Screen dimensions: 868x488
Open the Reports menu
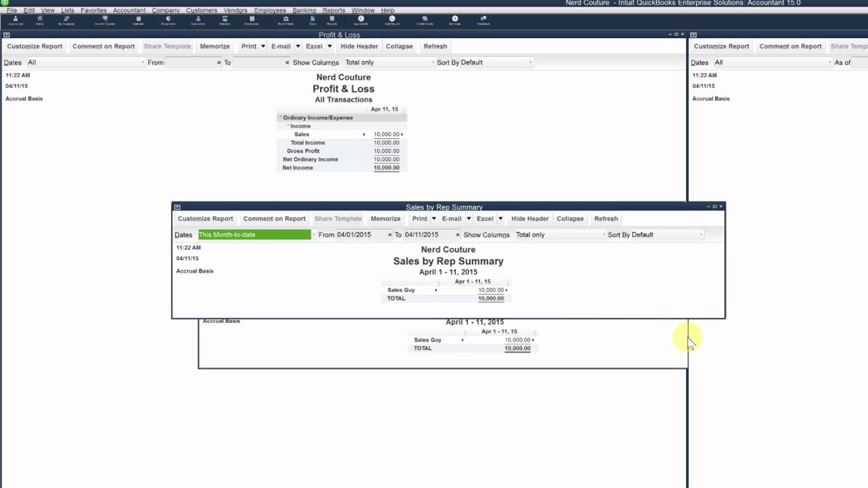click(x=334, y=11)
